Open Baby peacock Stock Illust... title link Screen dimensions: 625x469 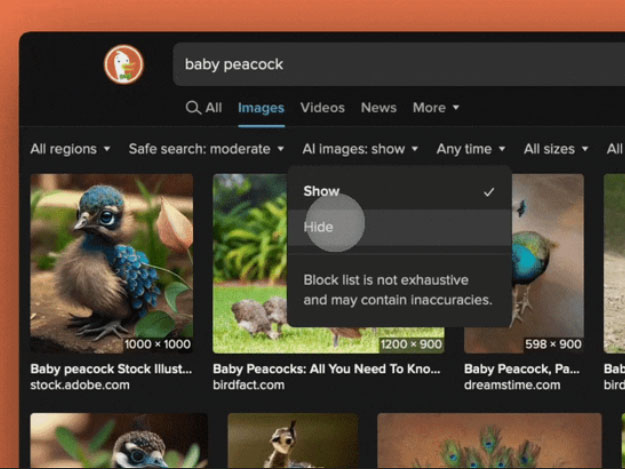click(x=111, y=369)
